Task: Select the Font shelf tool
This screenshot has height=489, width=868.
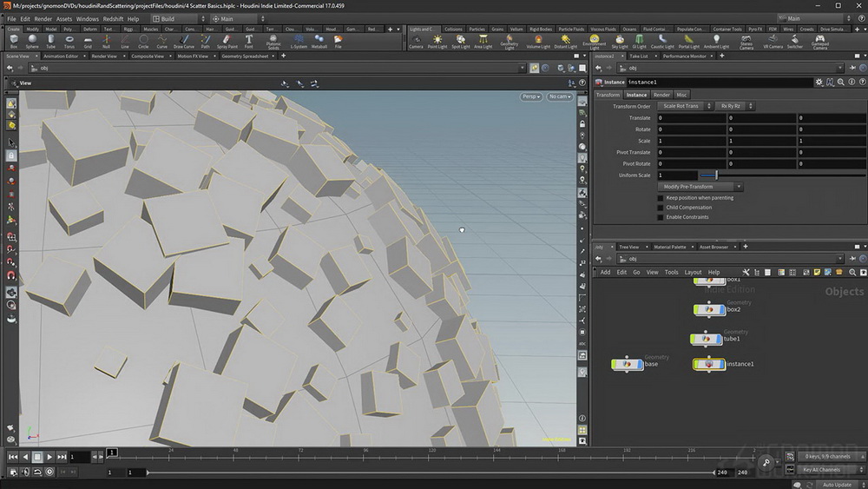Action: coord(248,42)
